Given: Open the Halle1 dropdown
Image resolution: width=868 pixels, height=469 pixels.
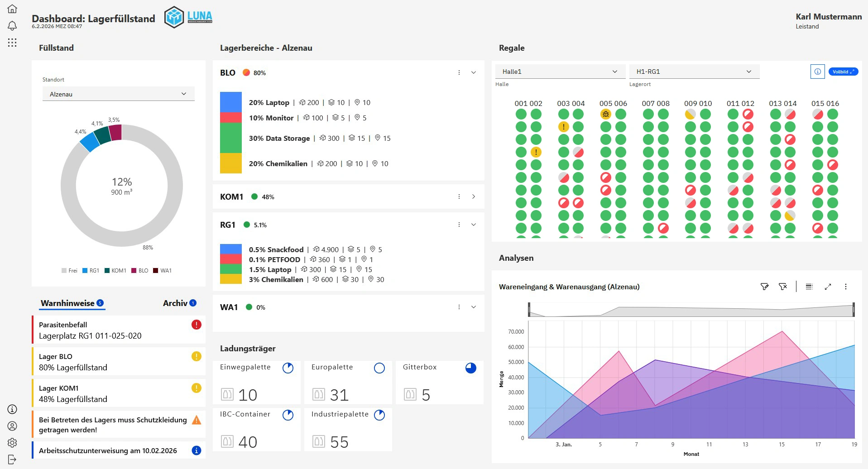Looking at the screenshot, I should [x=560, y=71].
